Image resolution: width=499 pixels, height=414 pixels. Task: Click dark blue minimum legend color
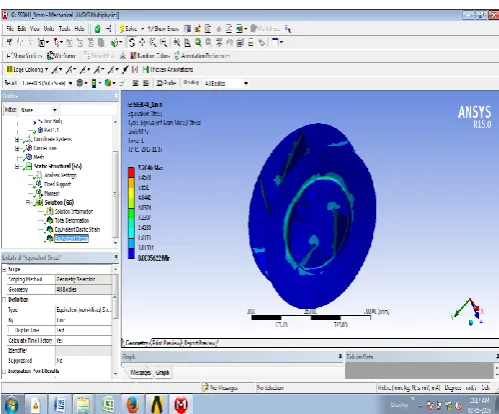point(131,254)
